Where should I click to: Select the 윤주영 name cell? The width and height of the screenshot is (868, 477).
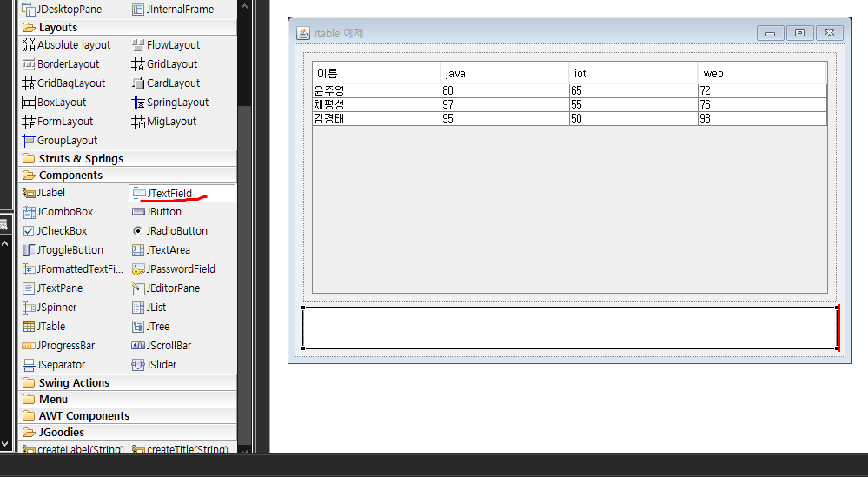click(376, 90)
